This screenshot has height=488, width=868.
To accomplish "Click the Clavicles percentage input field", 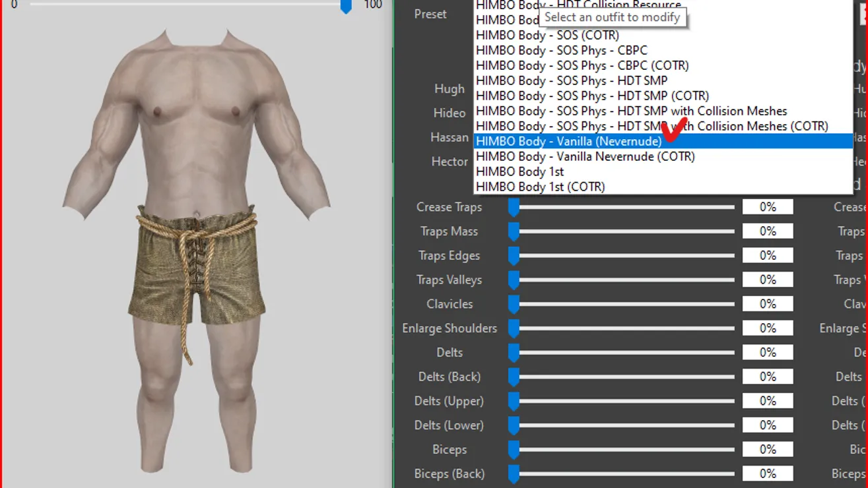I will (767, 304).
